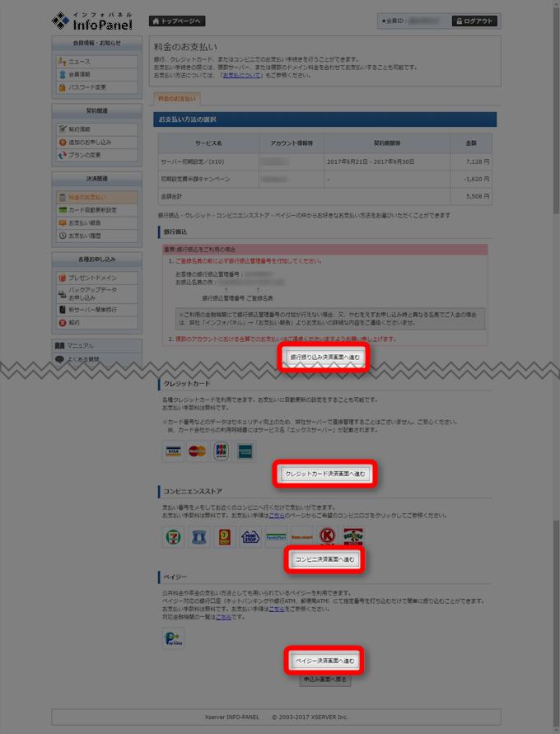Click the 金額合計 row label
Screen dimensions: 560x734
point(171,197)
